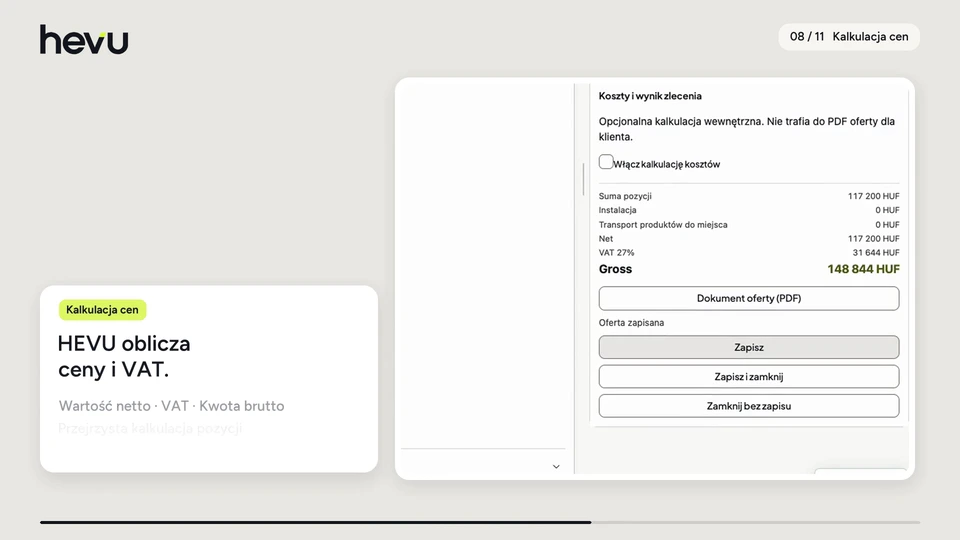Click the green Kalkulacja cen tag
The height and width of the screenshot is (540, 960).
coord(102,310)
